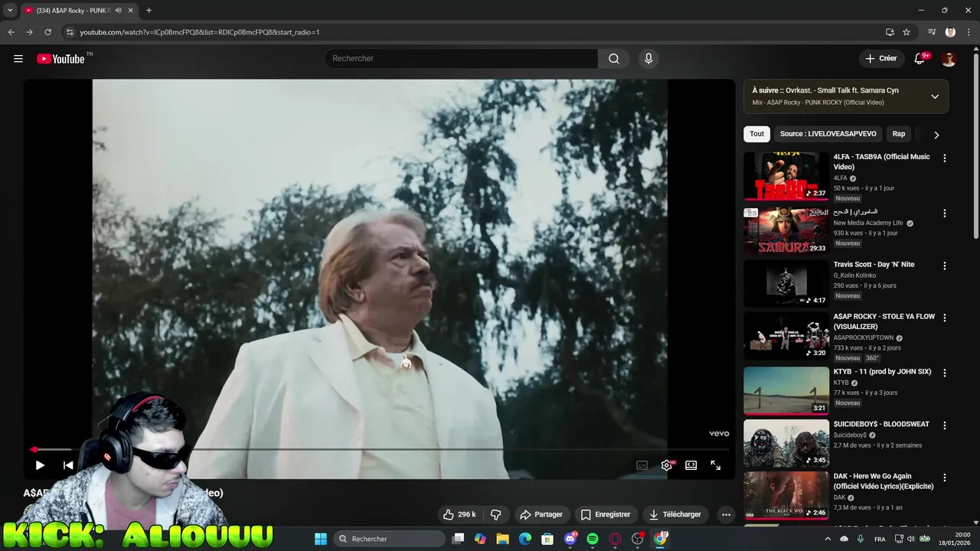Open the Windows Start menu
The width and height of the screenshot is (980, 551).
click(x=320, y=539)
